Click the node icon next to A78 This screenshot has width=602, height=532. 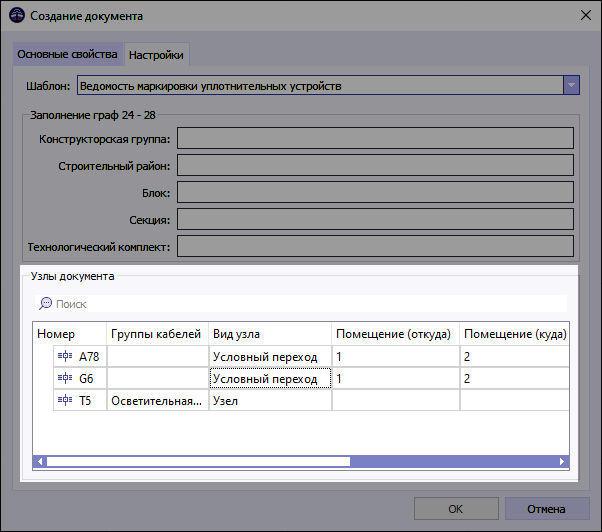click(65, 356)
